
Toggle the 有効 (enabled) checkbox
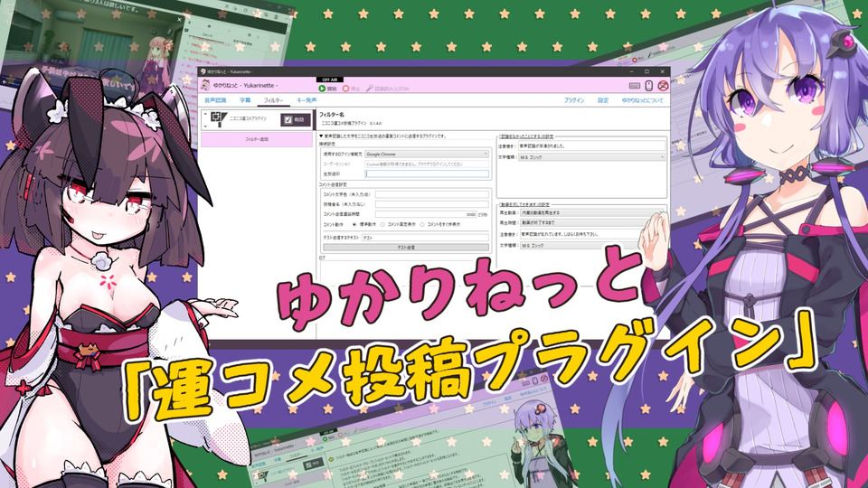288,119
